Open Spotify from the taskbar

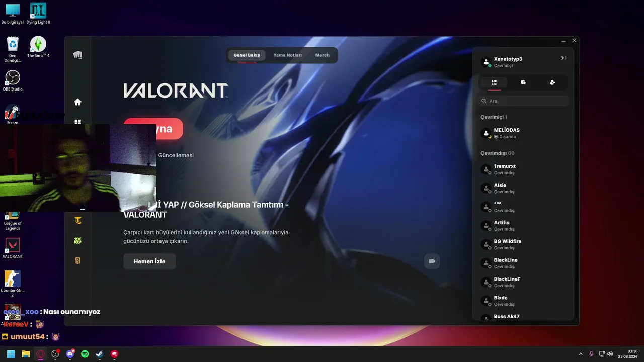point(85,354)
